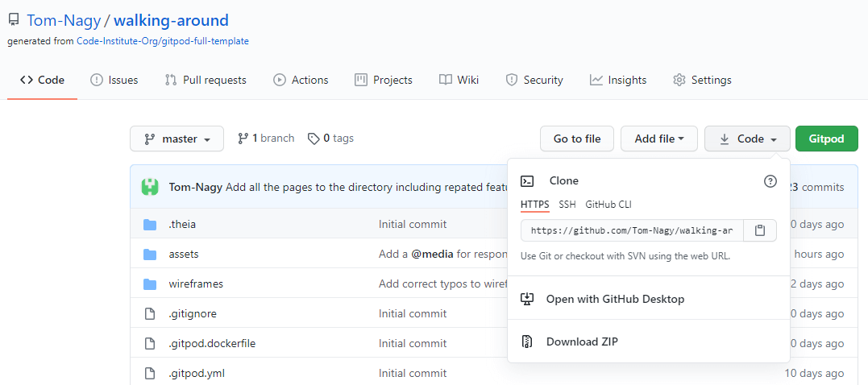Open the Tom-Nagy profile link
868x385 pixels.
tap(64, 20)
